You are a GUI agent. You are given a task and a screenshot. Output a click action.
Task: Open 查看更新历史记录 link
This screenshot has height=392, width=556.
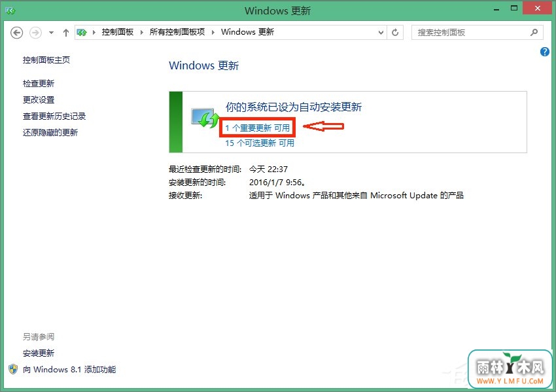pyautogui.click(x=54, y=116)
